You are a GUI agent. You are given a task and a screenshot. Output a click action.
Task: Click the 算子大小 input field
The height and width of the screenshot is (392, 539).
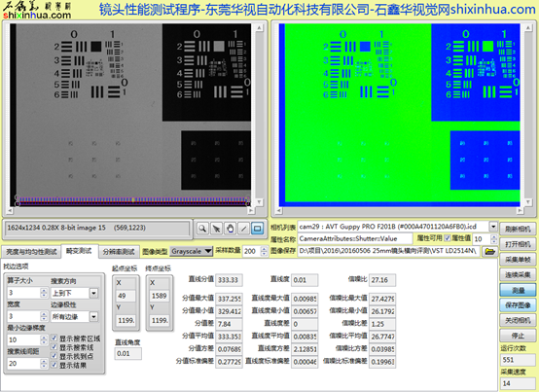pos(23,293)
